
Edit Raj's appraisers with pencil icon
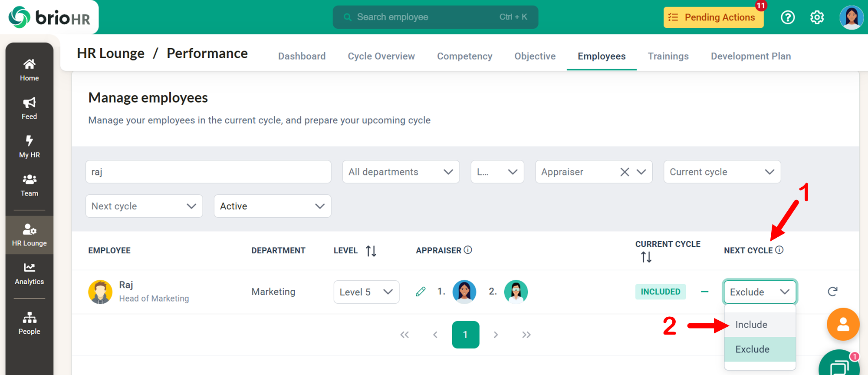pyautogui.click(x=421, y=292)
